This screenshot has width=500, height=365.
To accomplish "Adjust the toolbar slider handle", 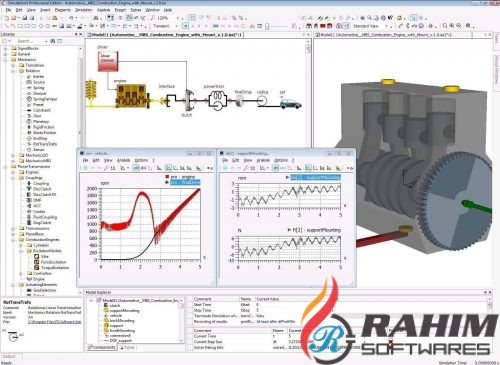I will 267,26.
